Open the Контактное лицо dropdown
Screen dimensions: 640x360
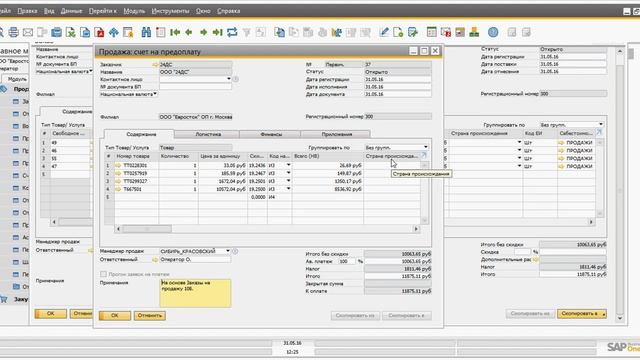(229, 79)
